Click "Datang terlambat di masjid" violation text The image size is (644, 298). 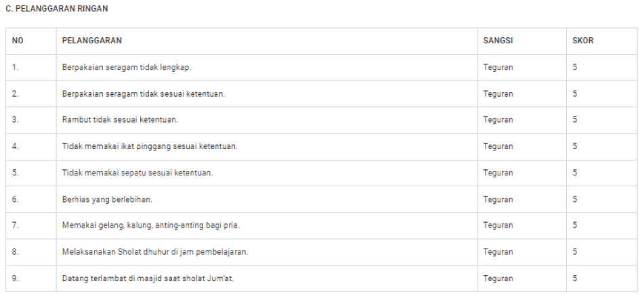pos(147,278)
